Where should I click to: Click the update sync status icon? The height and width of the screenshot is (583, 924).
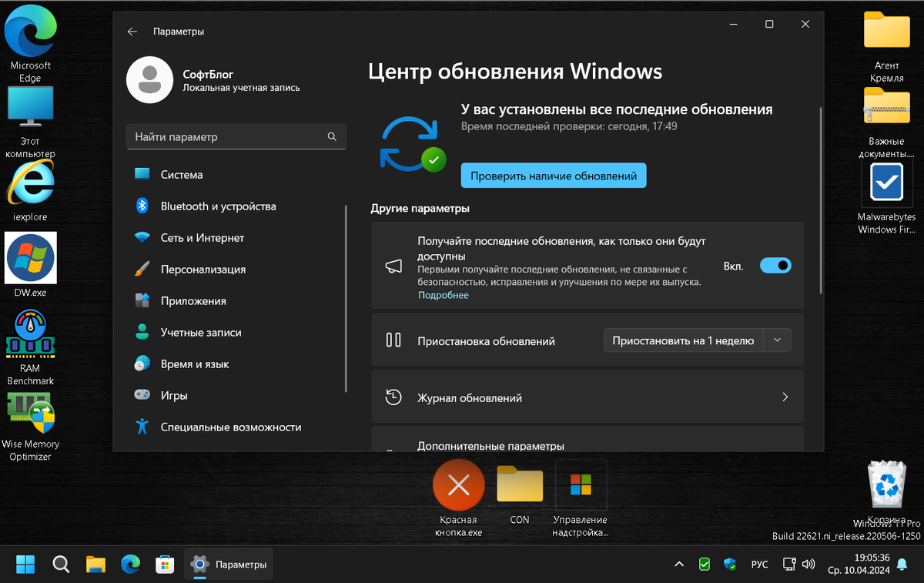coord(413,143)
